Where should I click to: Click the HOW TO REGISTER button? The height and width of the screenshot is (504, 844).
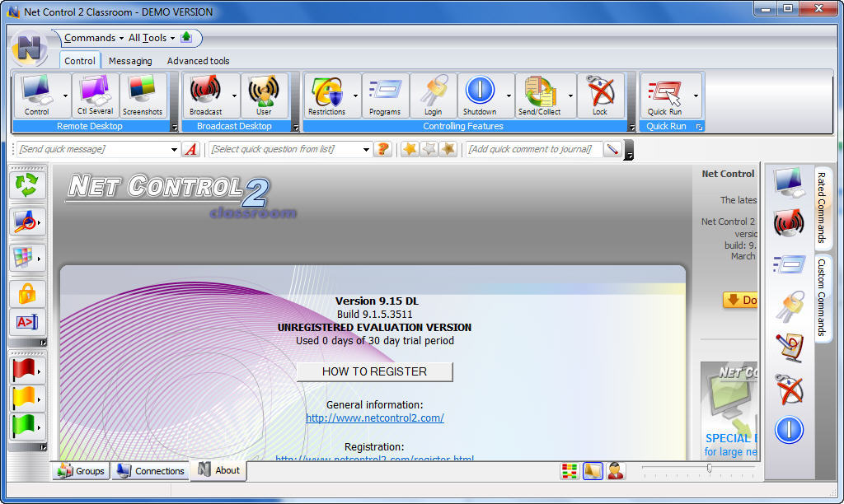coord(375,371)
